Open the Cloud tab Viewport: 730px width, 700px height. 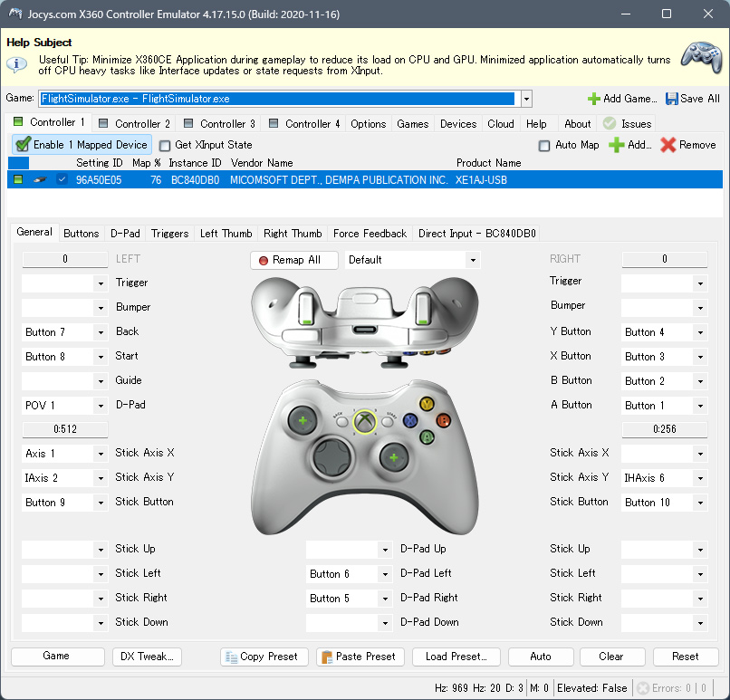click(501, 124)
